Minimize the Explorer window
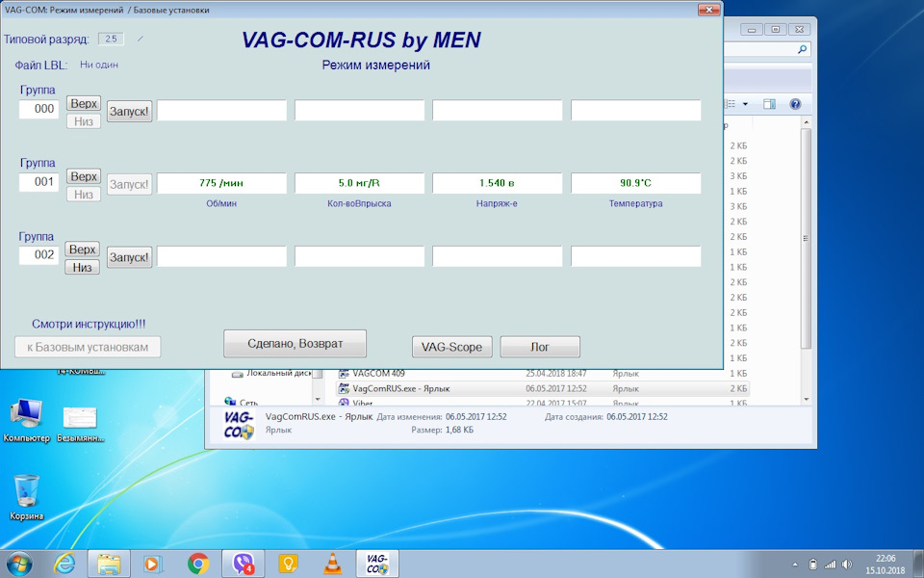 752,29
